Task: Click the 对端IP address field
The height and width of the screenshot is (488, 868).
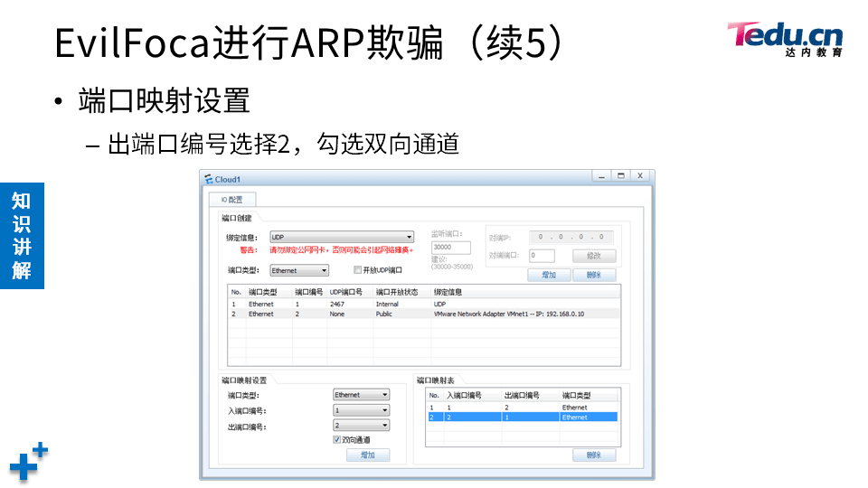Action: (571, 237)
